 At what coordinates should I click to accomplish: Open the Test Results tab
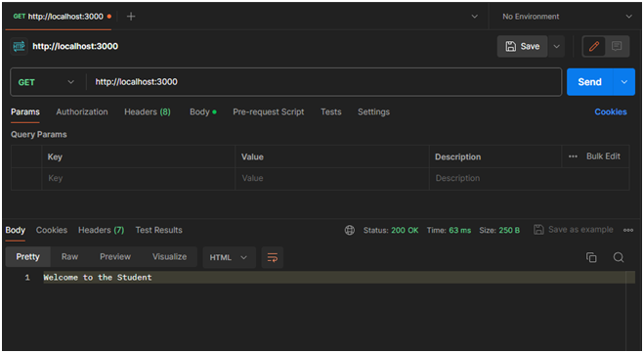coord(158,230)
